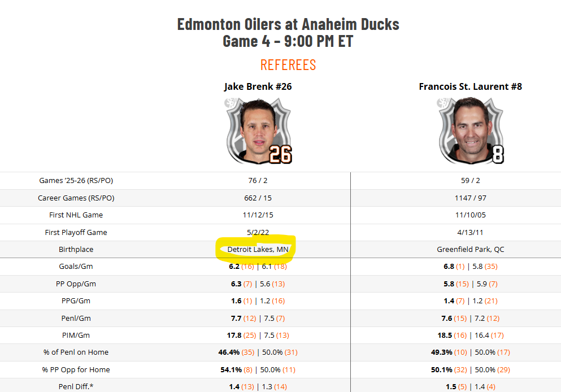This screenshot has width=561, height=392.
Task: Click the Penl Diff.* row label
Action: click(x=76, y=386)
